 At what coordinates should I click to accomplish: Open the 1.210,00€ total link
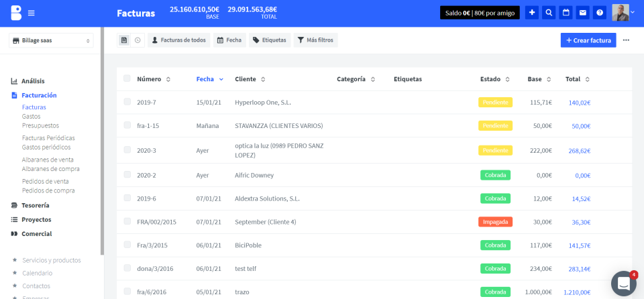(x=577, y=292)
